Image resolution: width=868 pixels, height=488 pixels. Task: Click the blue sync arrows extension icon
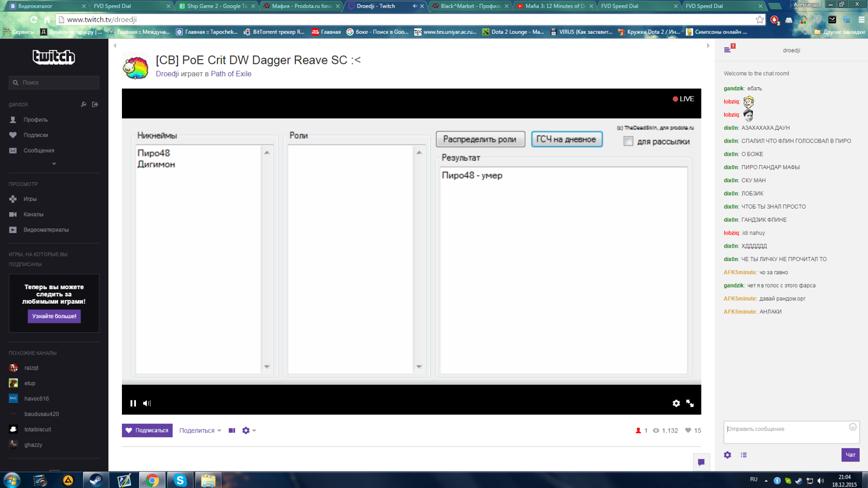click(x=847, y=20)
